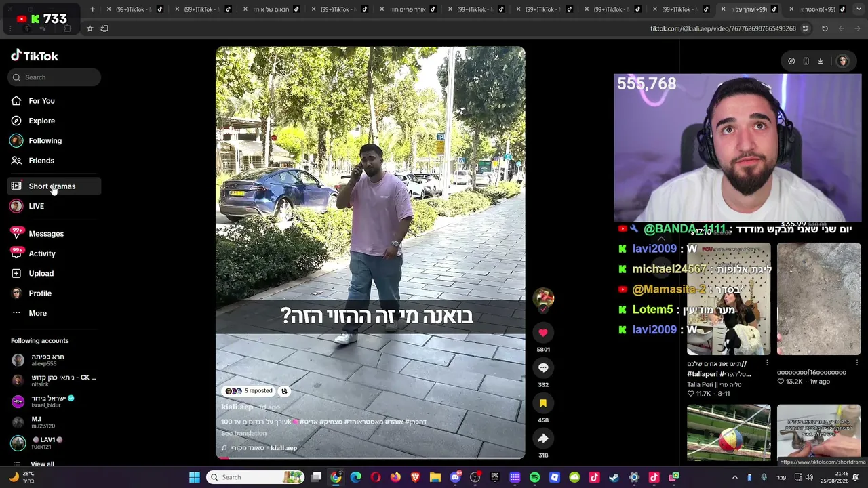This screenshot has height=488, width=868.
Task: Open the ooooooof video thumbnail
Action: click(818, 299)
